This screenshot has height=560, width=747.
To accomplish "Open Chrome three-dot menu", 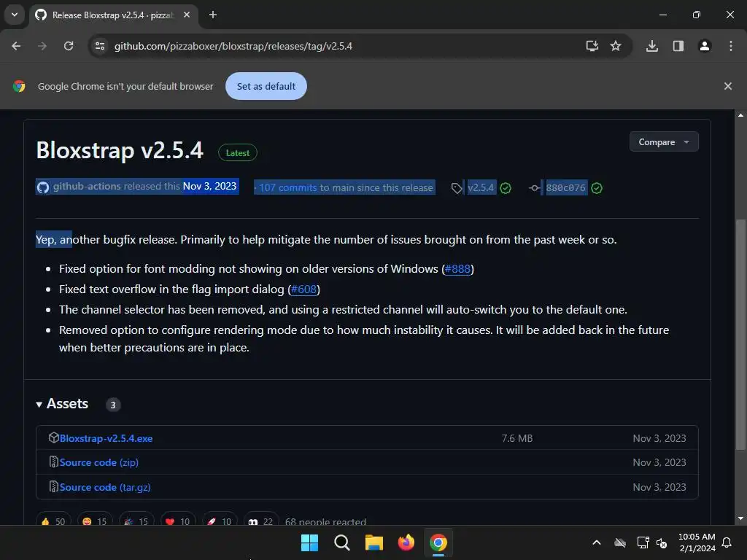I will point(731,46).
